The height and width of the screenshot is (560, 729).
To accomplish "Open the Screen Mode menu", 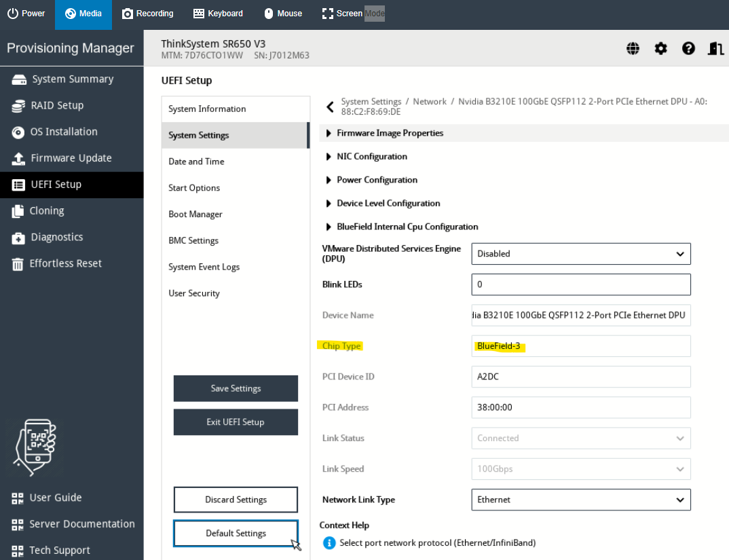I will coord(353,14).
